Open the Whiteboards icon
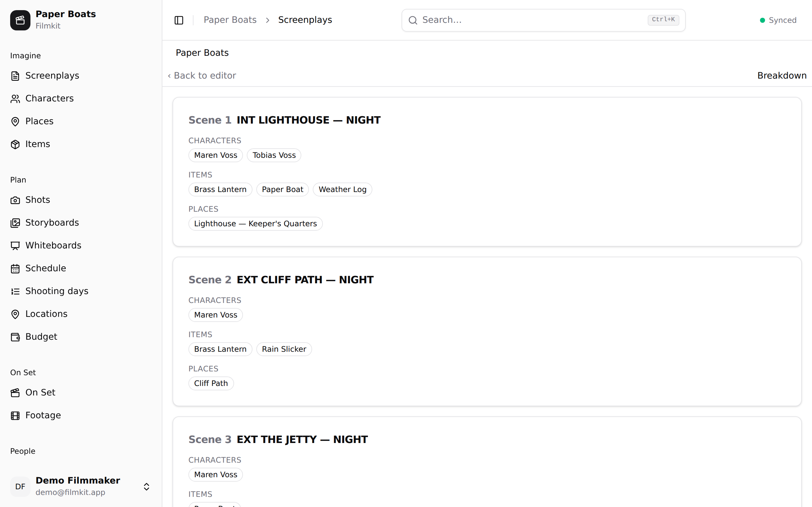This screenshot has height=507, width=812. coord(15,246)
